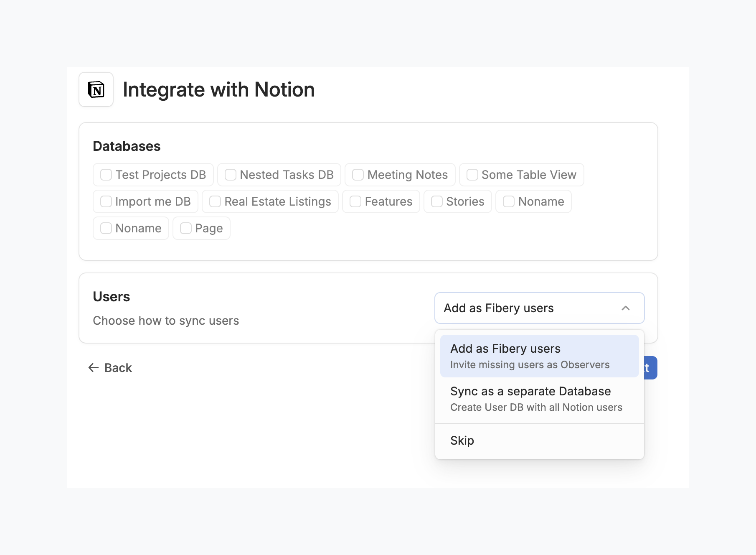The height and width of the screenshot is (555, 756).
Task: Tick the Page database checkbox
Action: pyautogui.click(x=186, y=228)
